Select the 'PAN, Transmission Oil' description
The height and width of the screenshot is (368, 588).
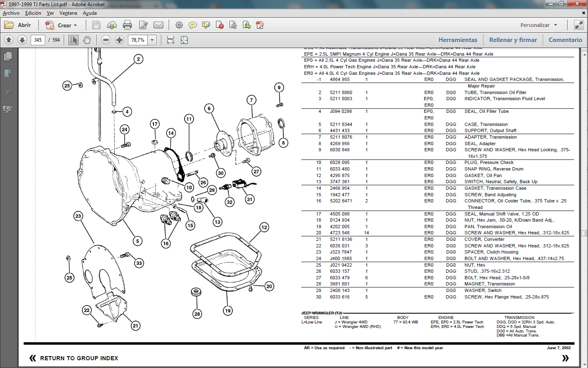click(x=488, y=227)
